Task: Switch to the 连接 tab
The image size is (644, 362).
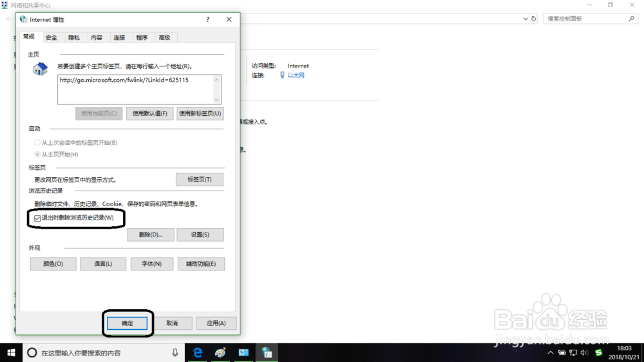Action: click(x=119, y=37)
